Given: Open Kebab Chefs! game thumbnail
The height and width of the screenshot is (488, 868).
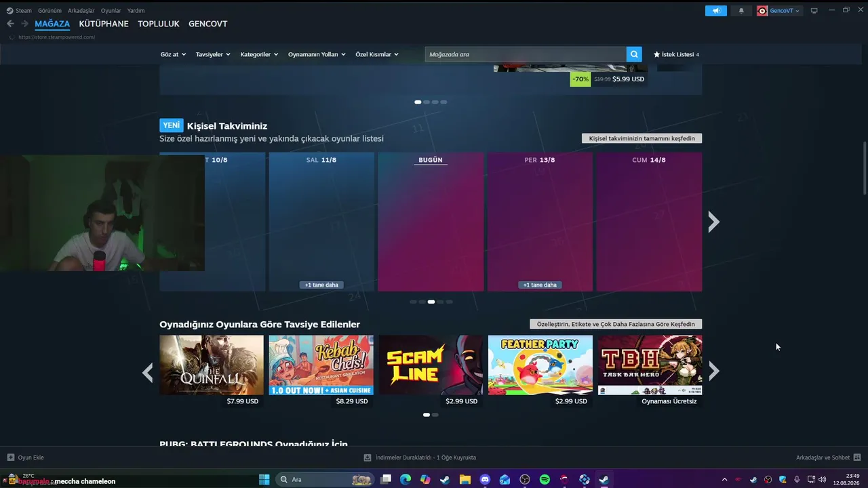Looking at the screenshot, I should 321,365.
